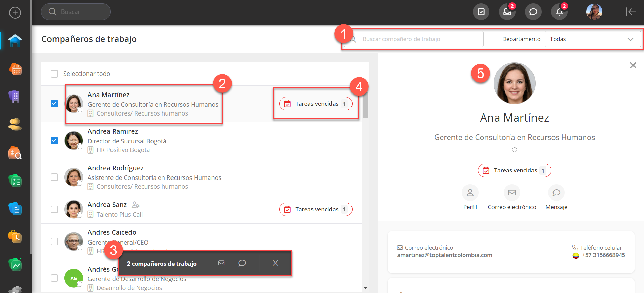Click Tareas vencidas badge for Andrea Sanz
This screenshot has width=644, height=293.
[x=316, y=209]
